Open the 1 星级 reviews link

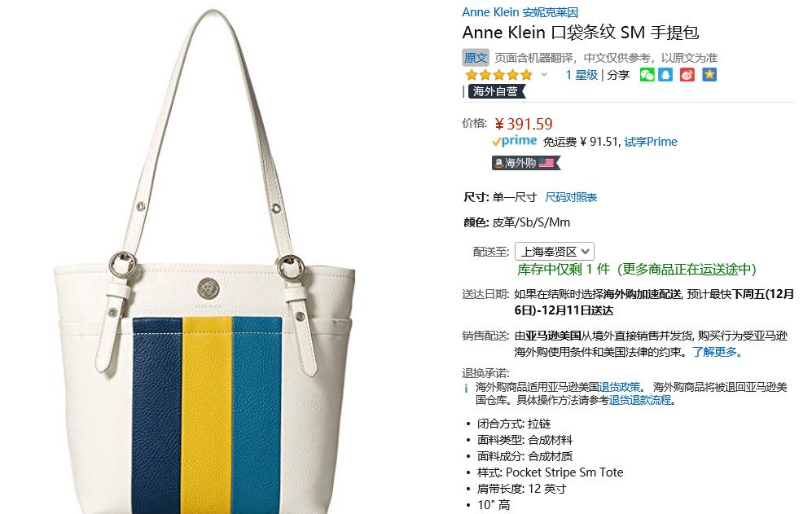[x=582, y=75]
